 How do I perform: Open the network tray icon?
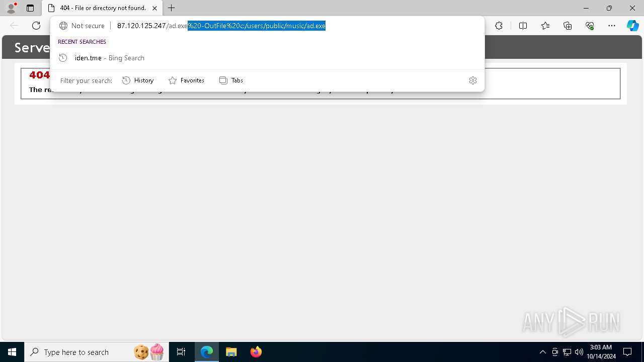coord(567,352)
